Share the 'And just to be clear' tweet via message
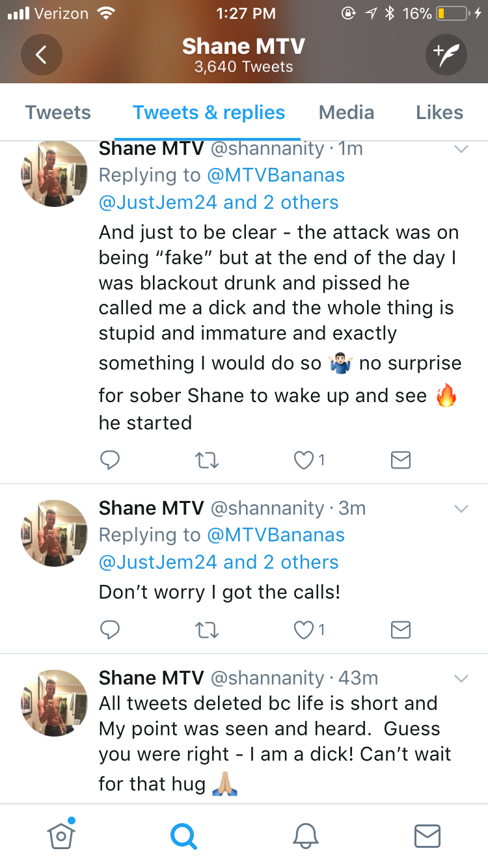This screenshot has width=488, height=868. [400, 461]
